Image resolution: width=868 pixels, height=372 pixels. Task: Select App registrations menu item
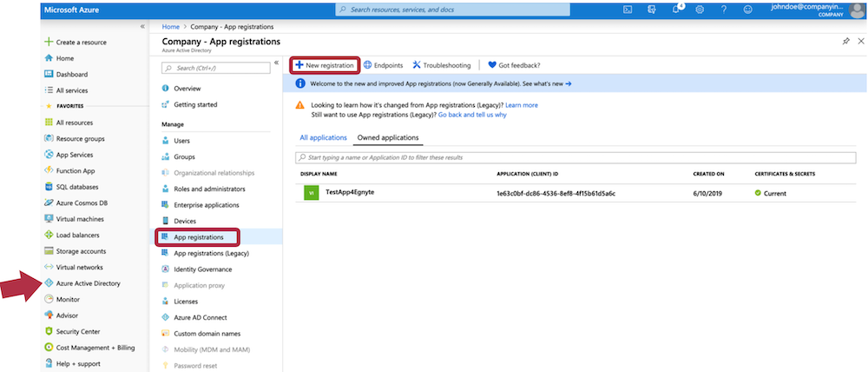point(198,237)
